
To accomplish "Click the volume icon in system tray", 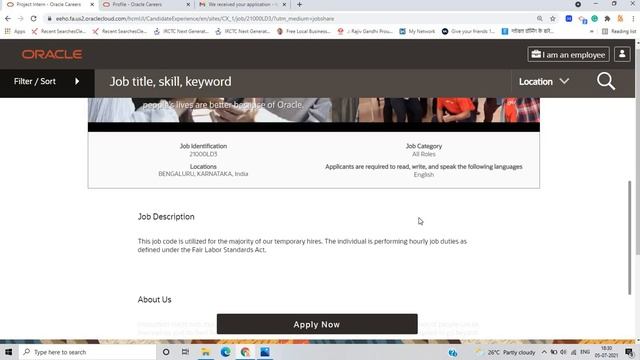I will 563,352.
